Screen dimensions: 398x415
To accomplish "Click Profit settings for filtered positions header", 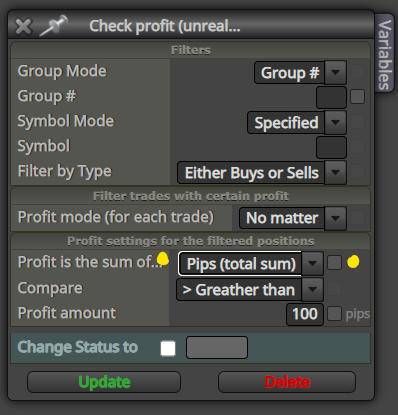I will pos(191,241).
